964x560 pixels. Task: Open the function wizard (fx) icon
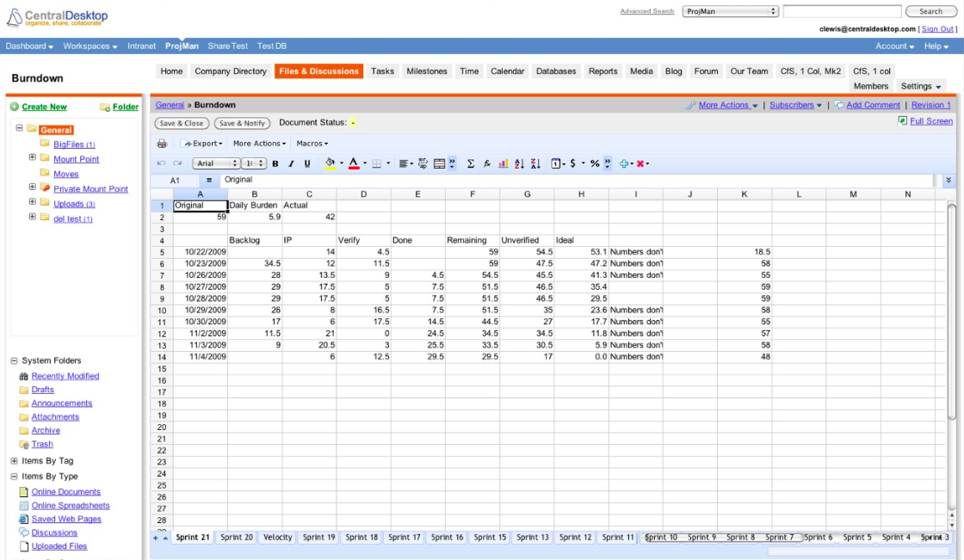click(489, 165)
